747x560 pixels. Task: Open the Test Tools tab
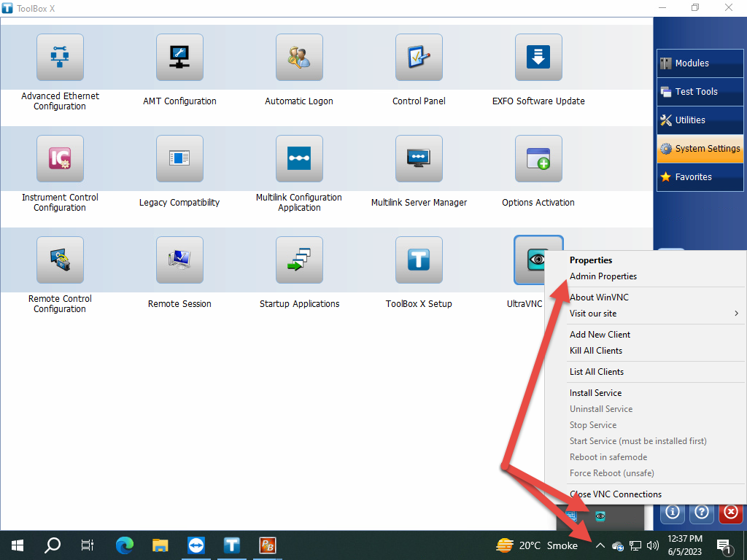700,91
